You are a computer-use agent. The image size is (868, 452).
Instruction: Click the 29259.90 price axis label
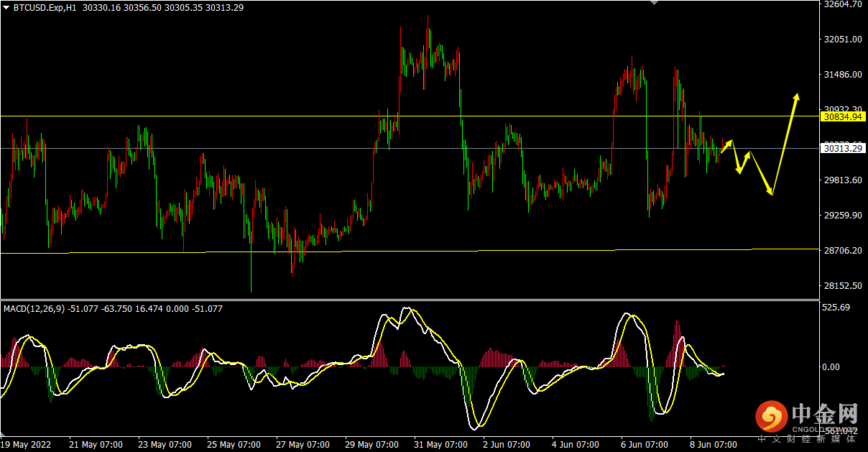[843, 216]
